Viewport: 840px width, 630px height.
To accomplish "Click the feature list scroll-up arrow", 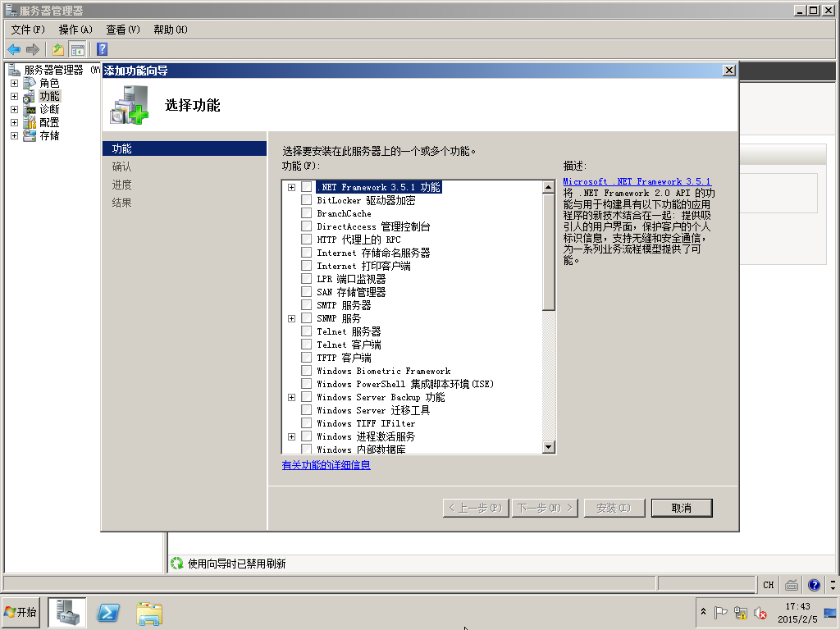I will coord(548,186).
